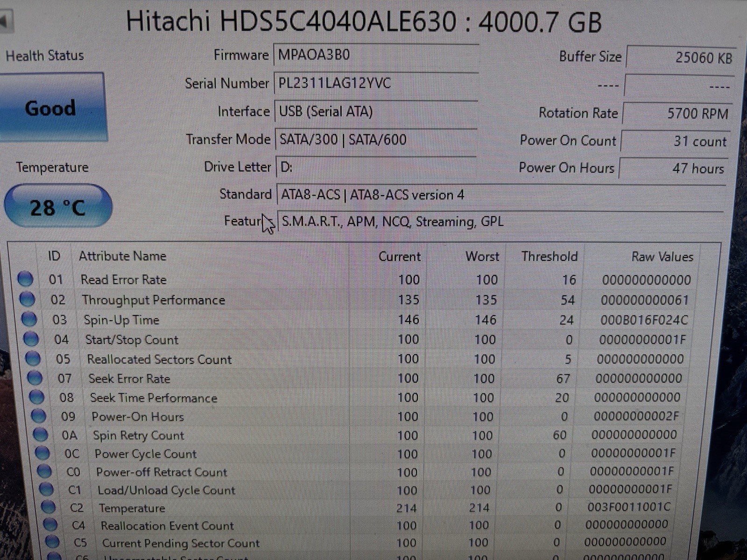Click threshold value 67 for Seek Error Rate
747x560 pixels.
point(563,378)
